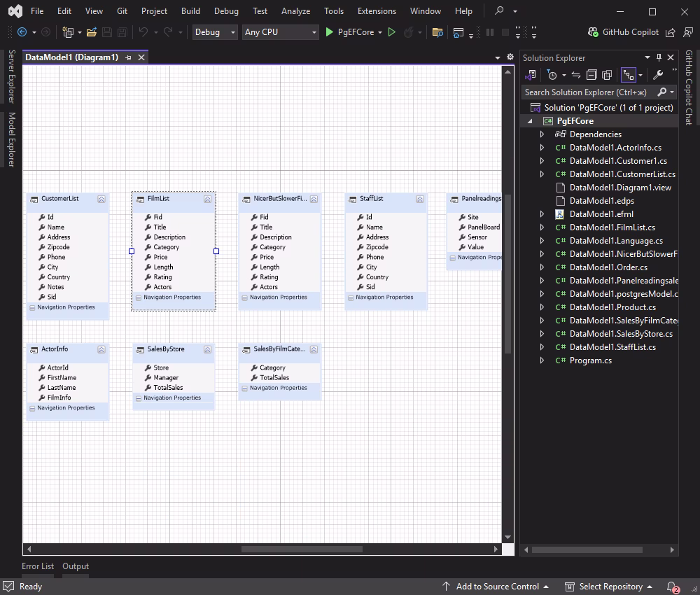Viewport: 700px width, 595px height.
Task: Click the New Project toolbar icon
Action: tap(68, 32)
